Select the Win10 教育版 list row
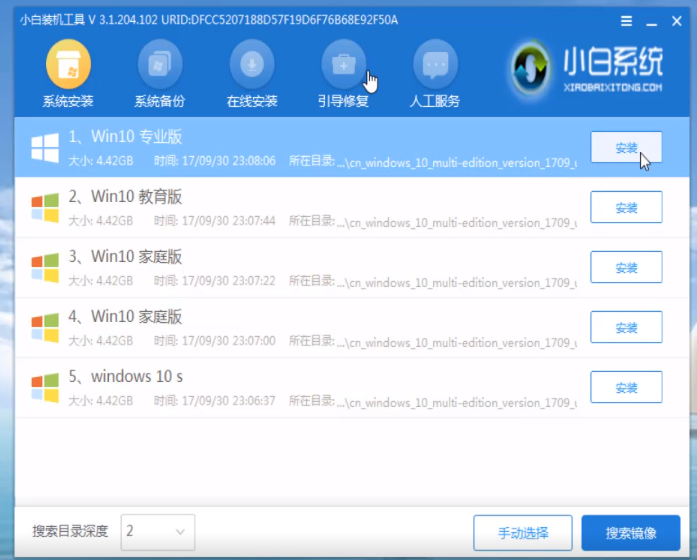 click(x=300, y=207)
